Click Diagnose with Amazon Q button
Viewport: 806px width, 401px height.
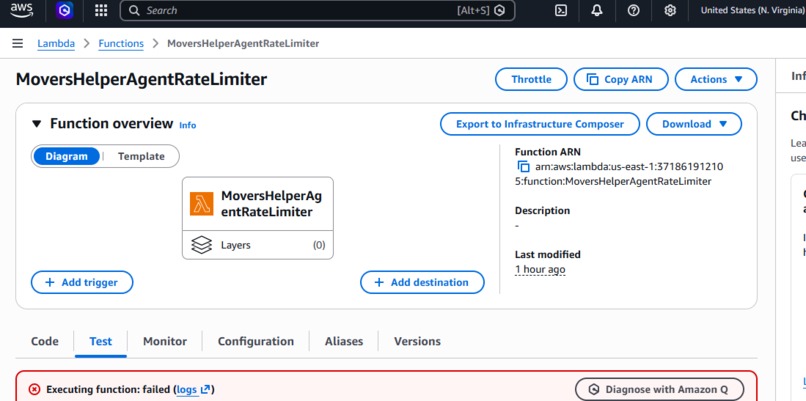(x=660, y=390)
